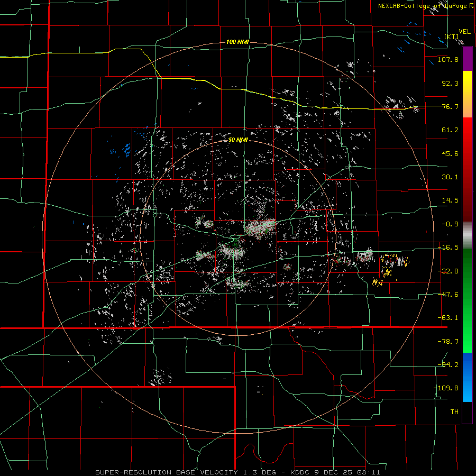Pick the blue segment of color bar

467,377
